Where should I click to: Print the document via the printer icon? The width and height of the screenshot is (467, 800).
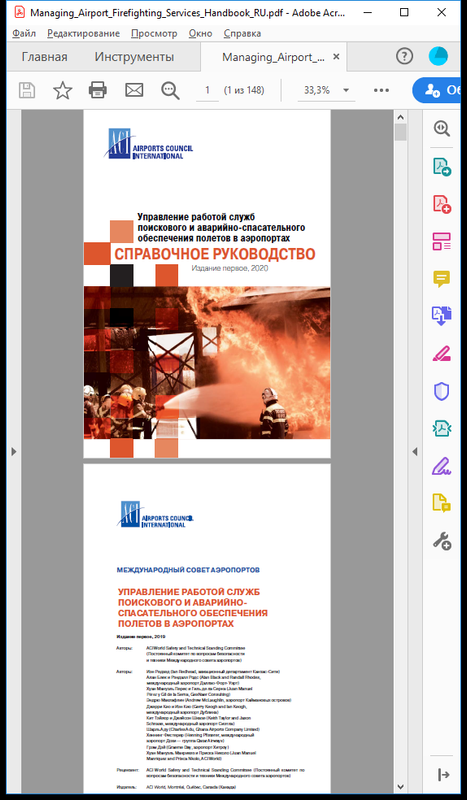(97, 90)
